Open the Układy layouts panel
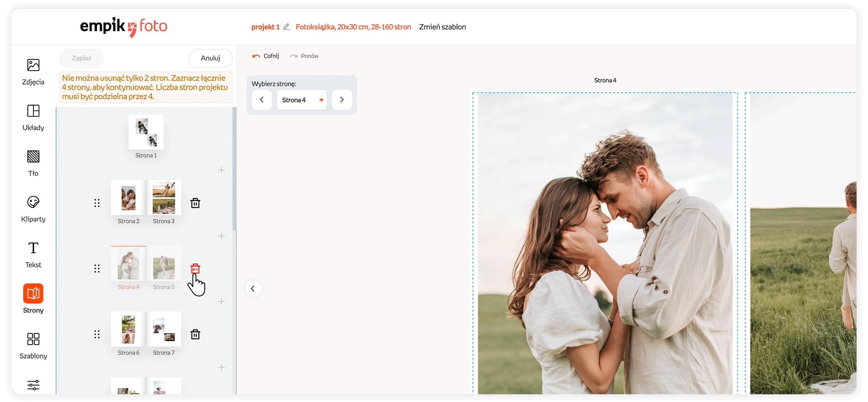 [33, 117]
